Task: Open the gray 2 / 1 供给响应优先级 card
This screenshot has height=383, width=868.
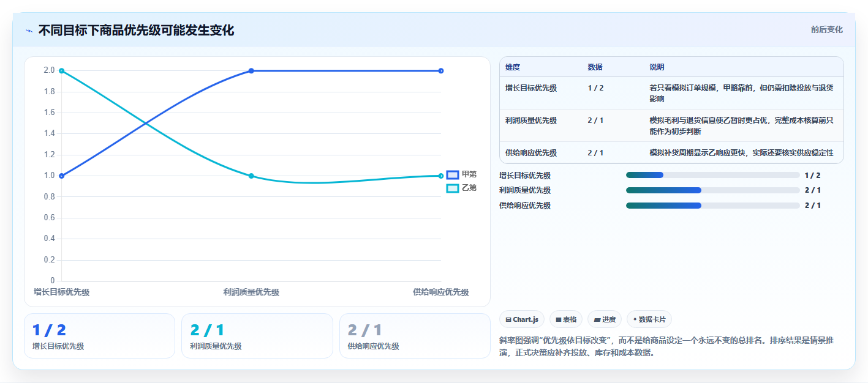Action: coord(415,336)
